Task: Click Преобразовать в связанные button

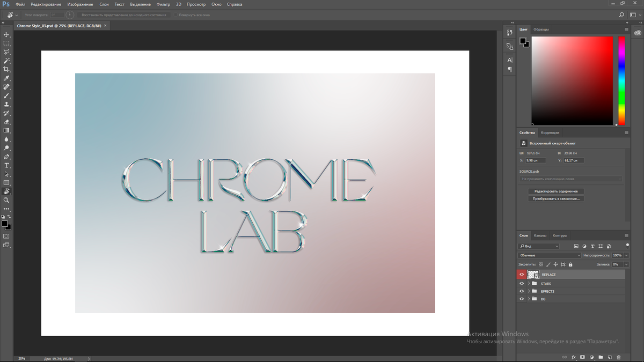Action: [555, 198]
